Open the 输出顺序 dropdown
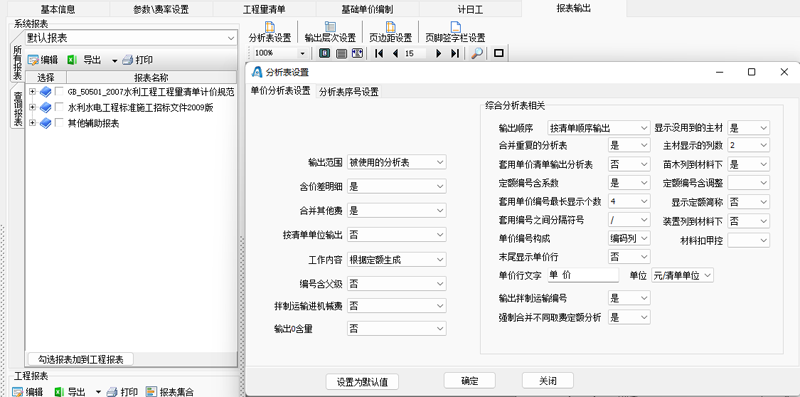The height and width of the screenshot is (397, 800). tap(598, 128)
